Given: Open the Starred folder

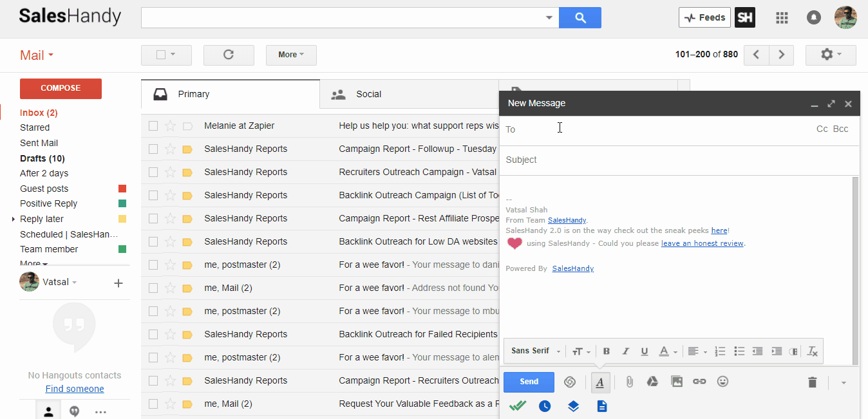Looking at the screenshot, I should 35,127.
